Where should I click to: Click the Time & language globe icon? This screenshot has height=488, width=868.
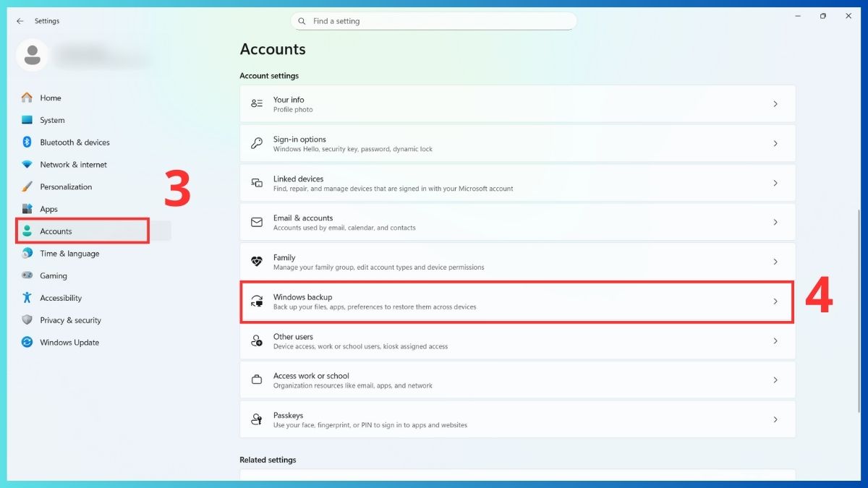27,254
